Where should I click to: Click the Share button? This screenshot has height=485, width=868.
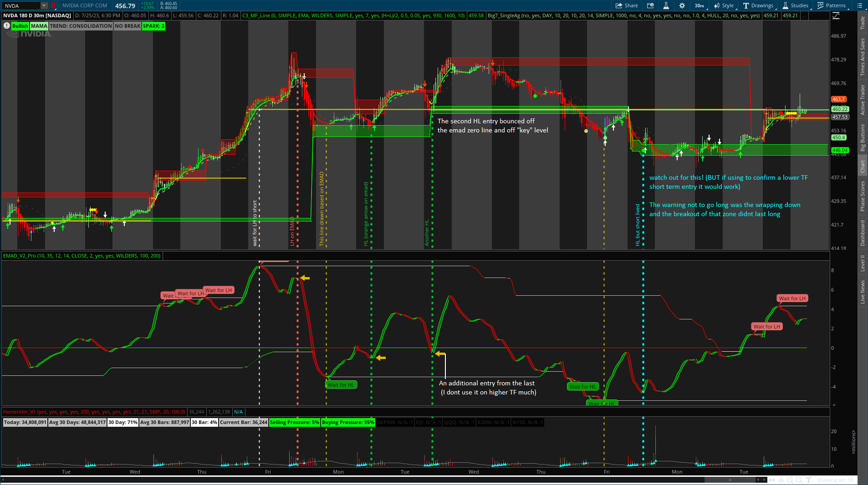(x=627, y=5)
